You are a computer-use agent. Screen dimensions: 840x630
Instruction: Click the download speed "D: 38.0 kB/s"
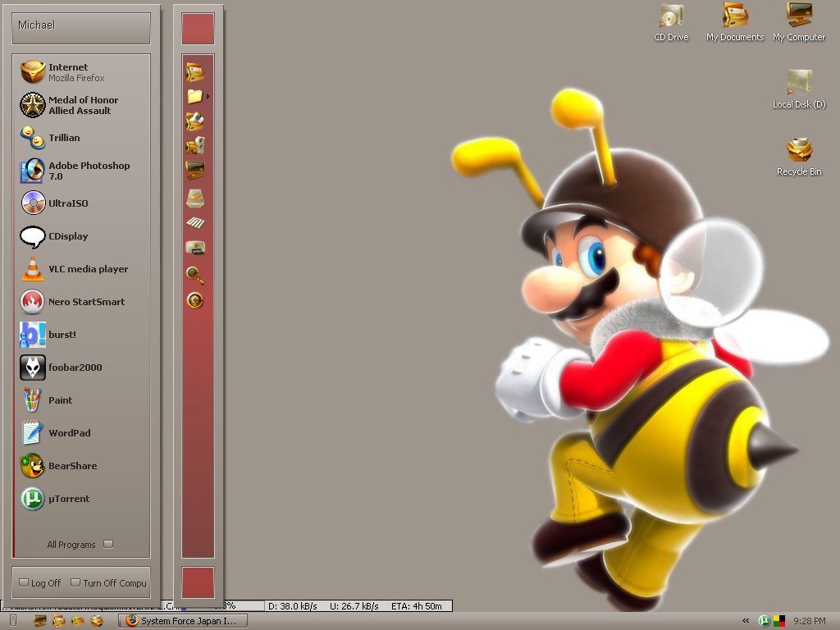(293, 606)
